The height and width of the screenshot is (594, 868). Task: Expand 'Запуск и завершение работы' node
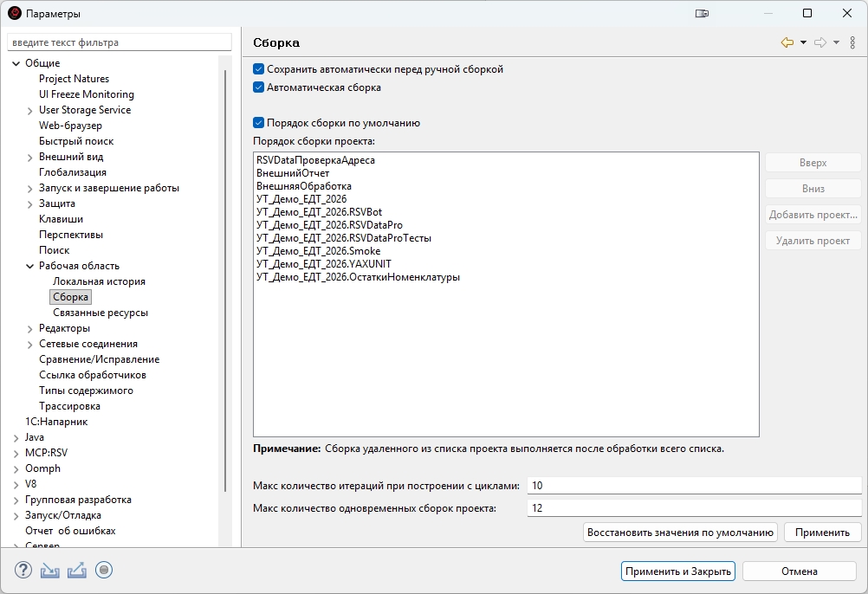pos(30,189)
